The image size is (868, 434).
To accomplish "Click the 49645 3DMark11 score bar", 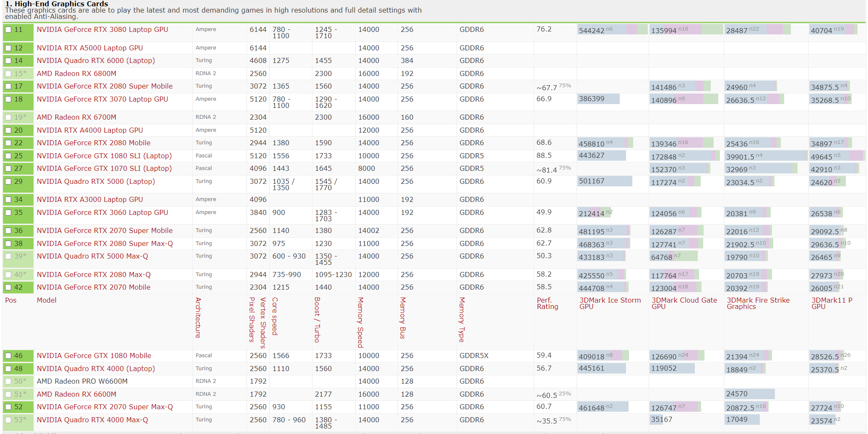I will pyautogui.click(x=837, y=156).
